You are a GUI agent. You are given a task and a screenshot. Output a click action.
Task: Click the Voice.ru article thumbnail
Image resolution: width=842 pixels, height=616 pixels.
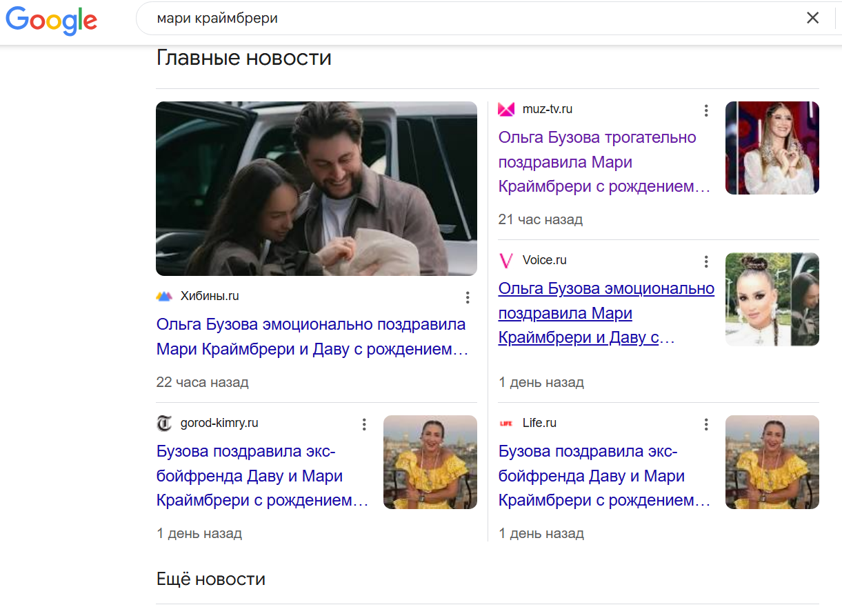772,299
